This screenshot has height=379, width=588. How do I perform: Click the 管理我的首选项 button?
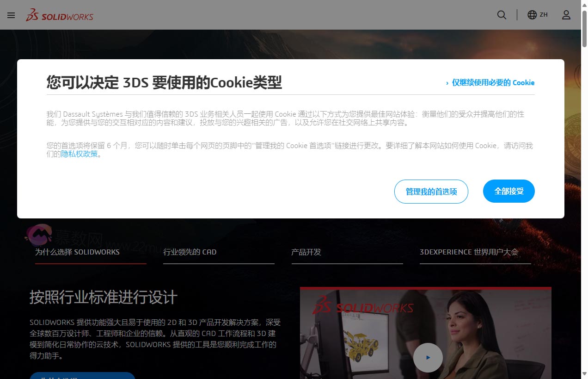click(431, 192)
